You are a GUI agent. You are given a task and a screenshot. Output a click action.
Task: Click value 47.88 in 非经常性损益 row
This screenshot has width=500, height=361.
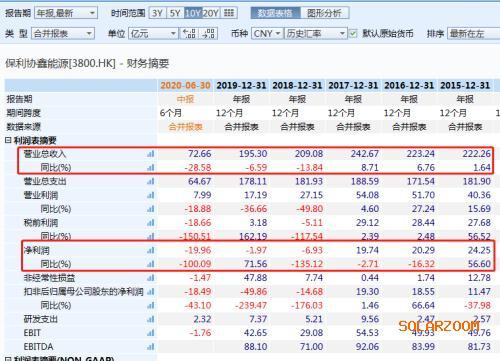point(255,278)
